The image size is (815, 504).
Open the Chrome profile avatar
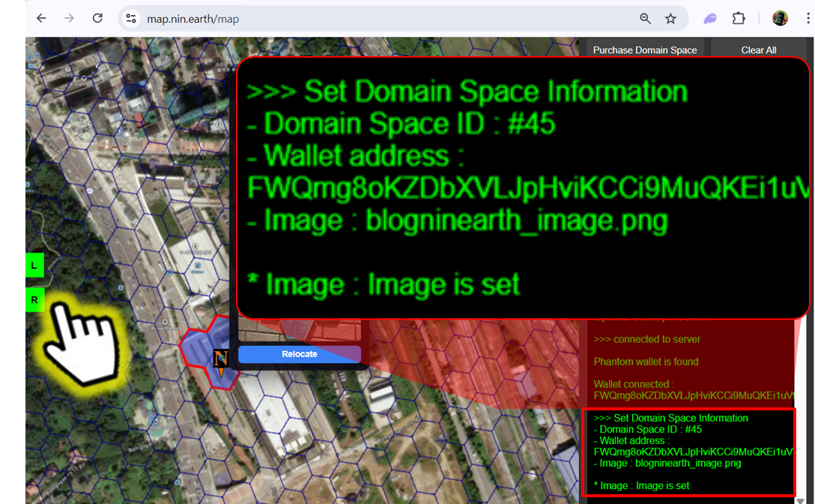pyautogui.click(x=780, y=19)
